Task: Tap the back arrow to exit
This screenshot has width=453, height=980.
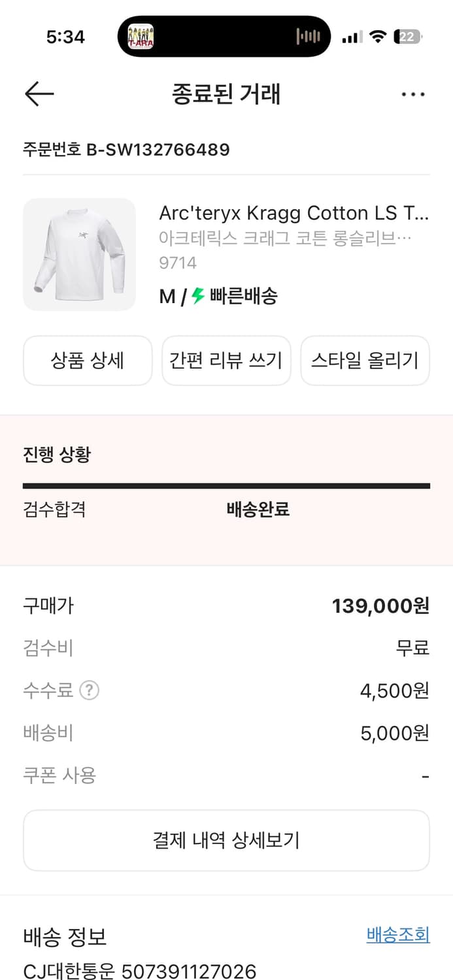Action: 39,93
